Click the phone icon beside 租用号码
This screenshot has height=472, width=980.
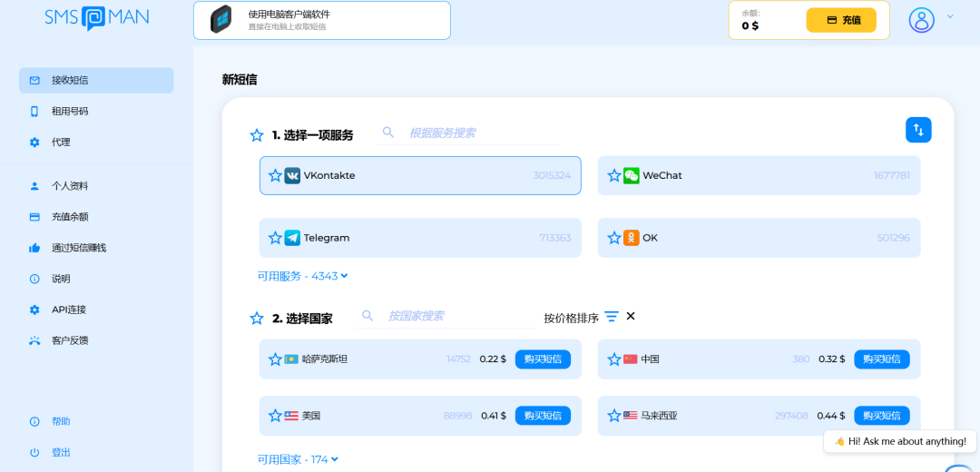coord(34,112)
